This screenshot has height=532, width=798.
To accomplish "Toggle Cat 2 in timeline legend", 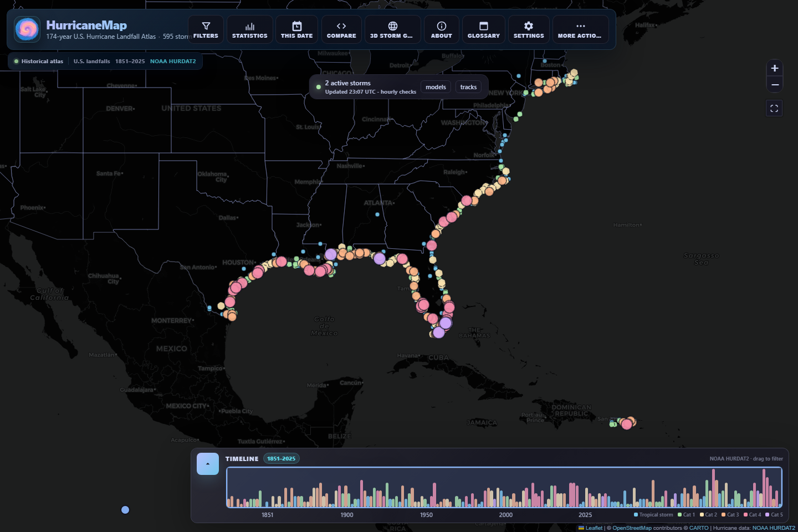I will coord(708,515).
